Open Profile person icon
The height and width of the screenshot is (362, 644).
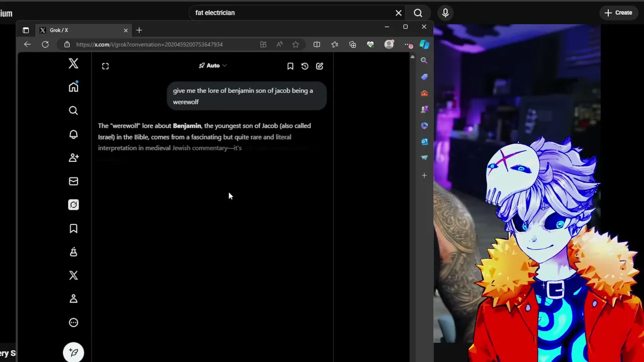point(73,299)
